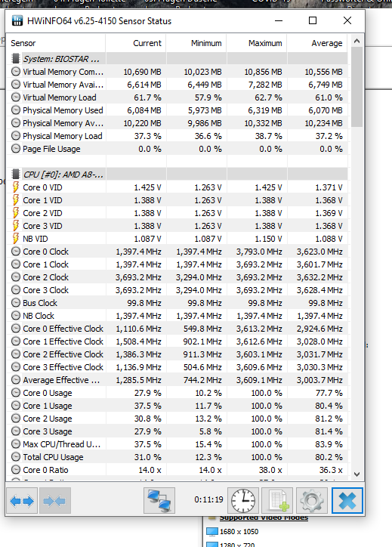This screenshot has height=547, width=392.
Task: Select the NB Clock row label
Action: (39, 316)
